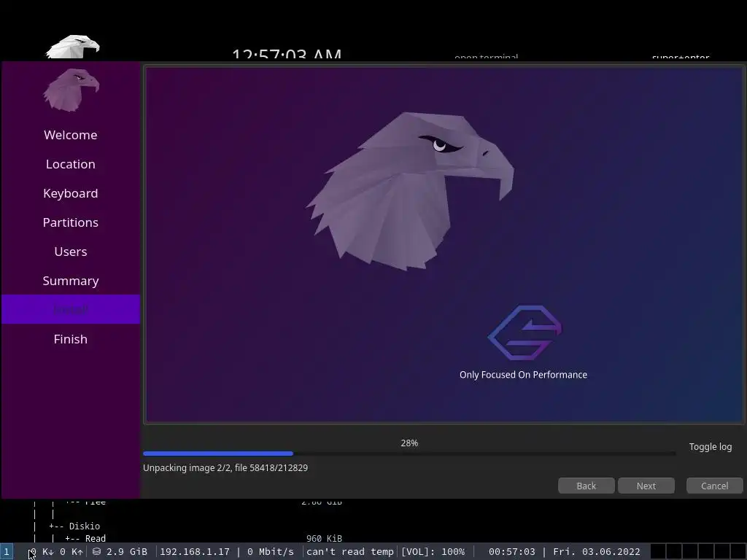The width and height of the screenshot is (747, 560).
Task: Toggle the installation log view
Action: (711, 447)
